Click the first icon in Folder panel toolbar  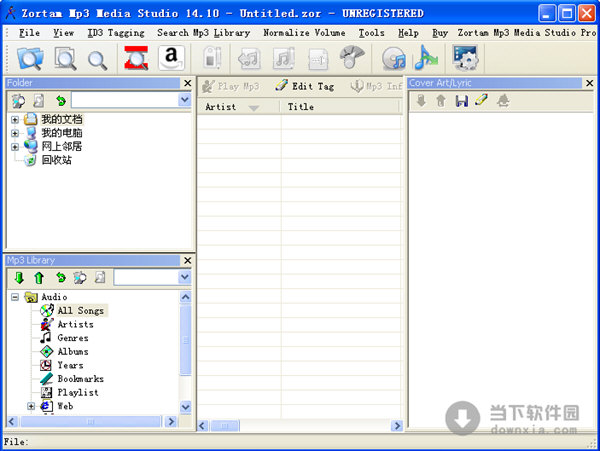pos(18,101)
